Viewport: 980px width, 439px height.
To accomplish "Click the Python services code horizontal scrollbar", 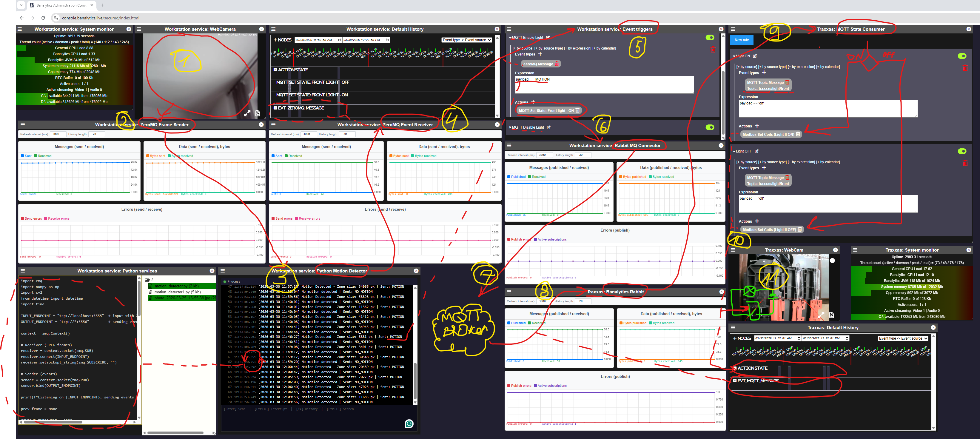I will point(53,422).
